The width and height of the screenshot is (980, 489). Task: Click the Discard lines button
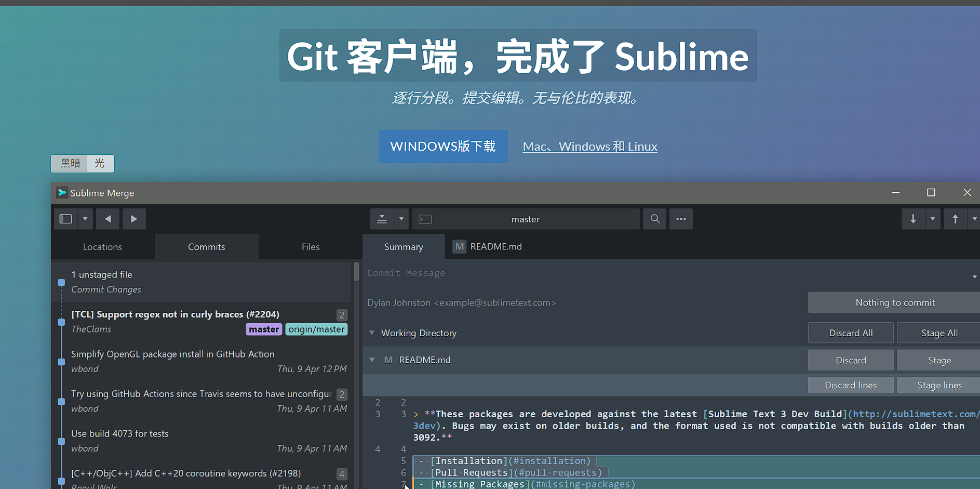851,385
